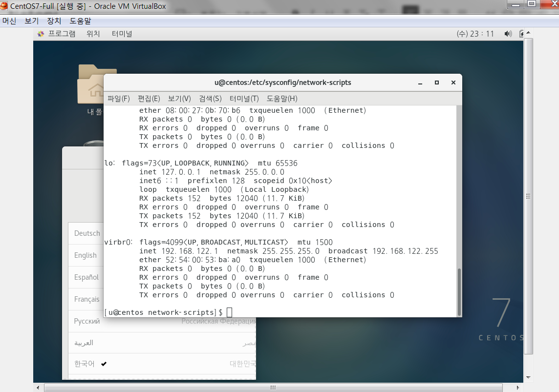Open the 터미널(T) menu in the terminal window

(244, 99)
